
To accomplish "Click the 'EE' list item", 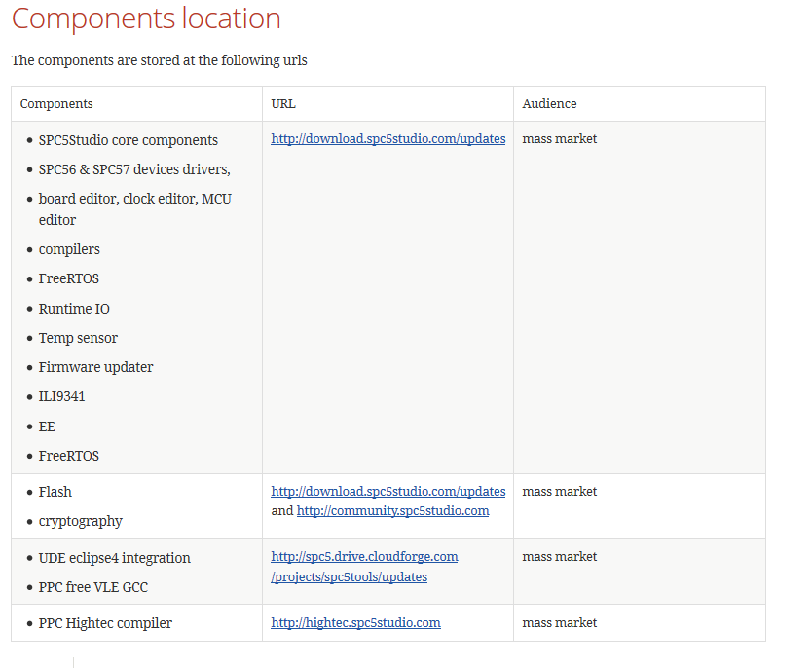I will 47,427.
